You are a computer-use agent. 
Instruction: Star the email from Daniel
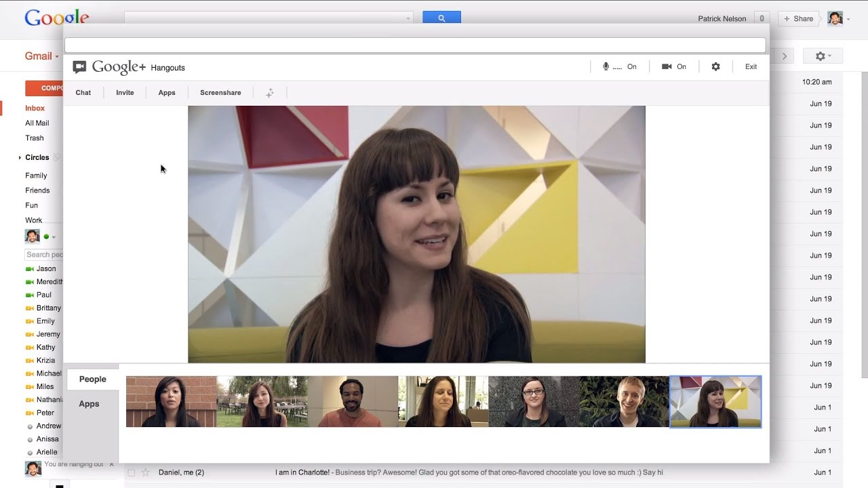(144, 472)
